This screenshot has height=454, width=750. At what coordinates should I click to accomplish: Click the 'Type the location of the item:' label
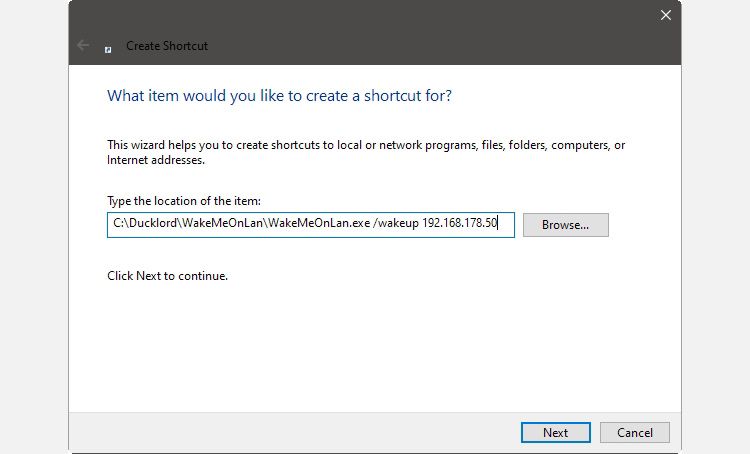tap(184, 202)
